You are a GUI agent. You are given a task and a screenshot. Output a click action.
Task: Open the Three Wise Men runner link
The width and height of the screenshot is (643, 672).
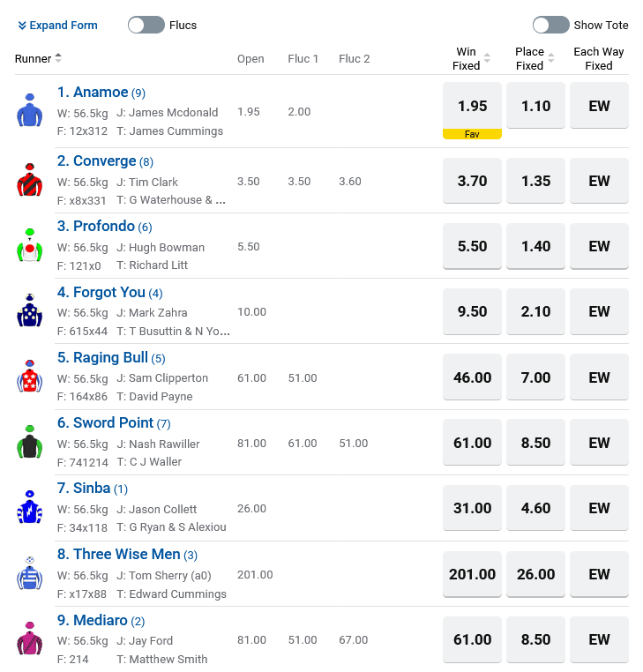[118, 554]
